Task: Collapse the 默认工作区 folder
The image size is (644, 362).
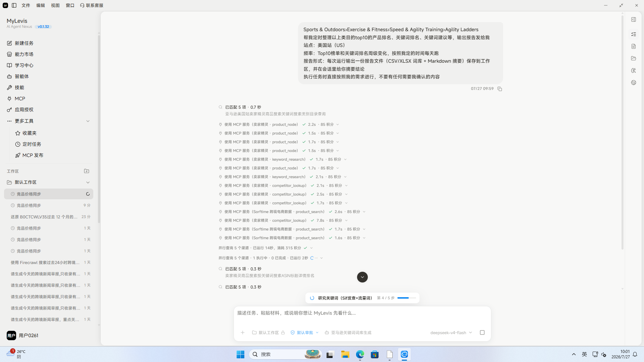Action: (88, 183)
